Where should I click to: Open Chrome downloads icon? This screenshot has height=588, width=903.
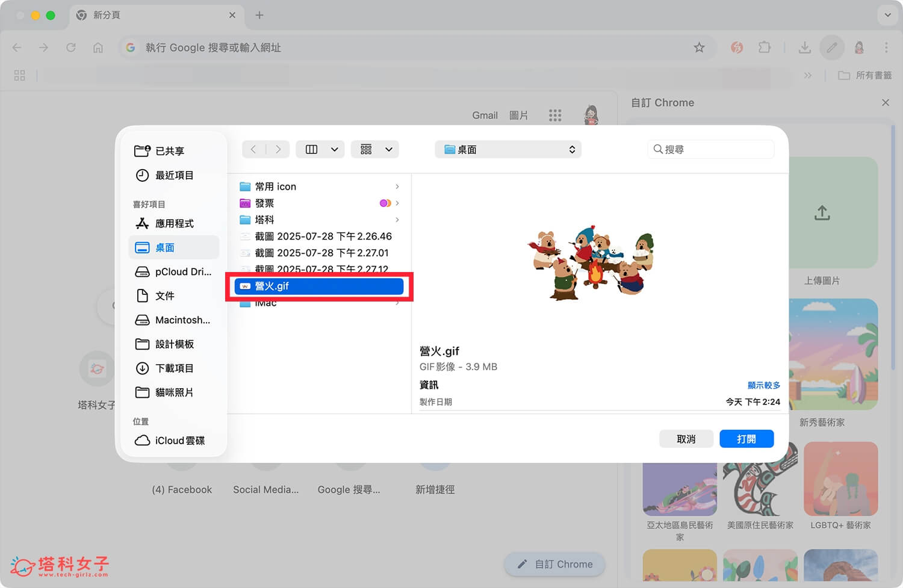[804, 48]
